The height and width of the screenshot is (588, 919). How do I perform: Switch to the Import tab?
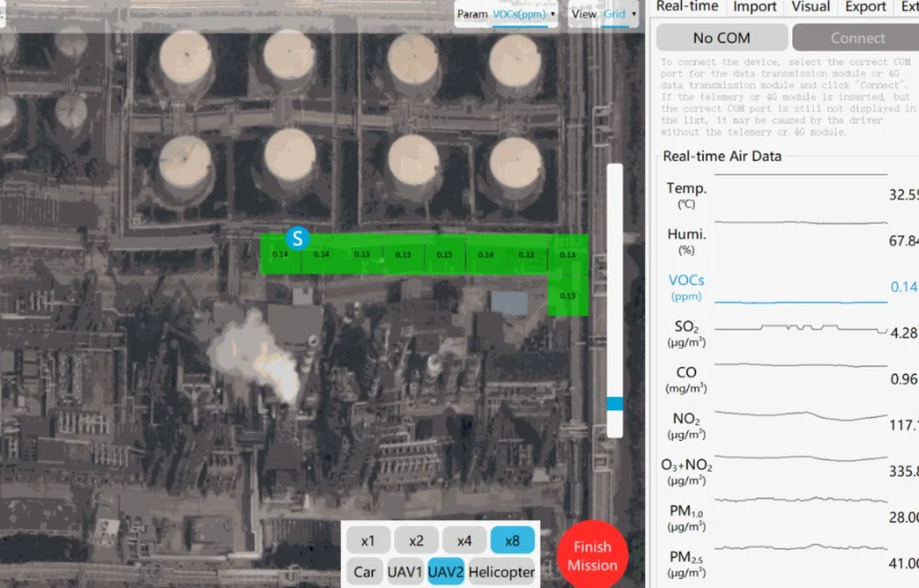[x=754, y=7]
